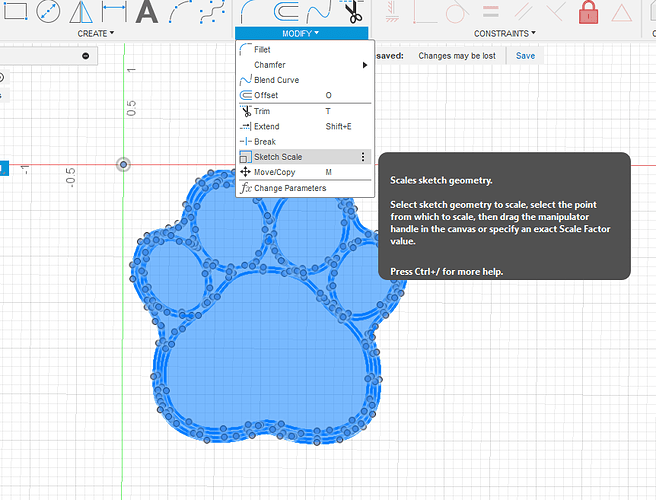Choose Break from Modify menu

coord(305,141)
